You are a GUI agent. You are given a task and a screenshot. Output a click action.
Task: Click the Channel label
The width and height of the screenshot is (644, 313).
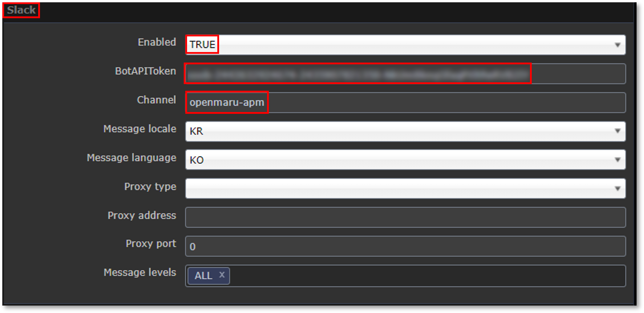(x=156, y=100)
